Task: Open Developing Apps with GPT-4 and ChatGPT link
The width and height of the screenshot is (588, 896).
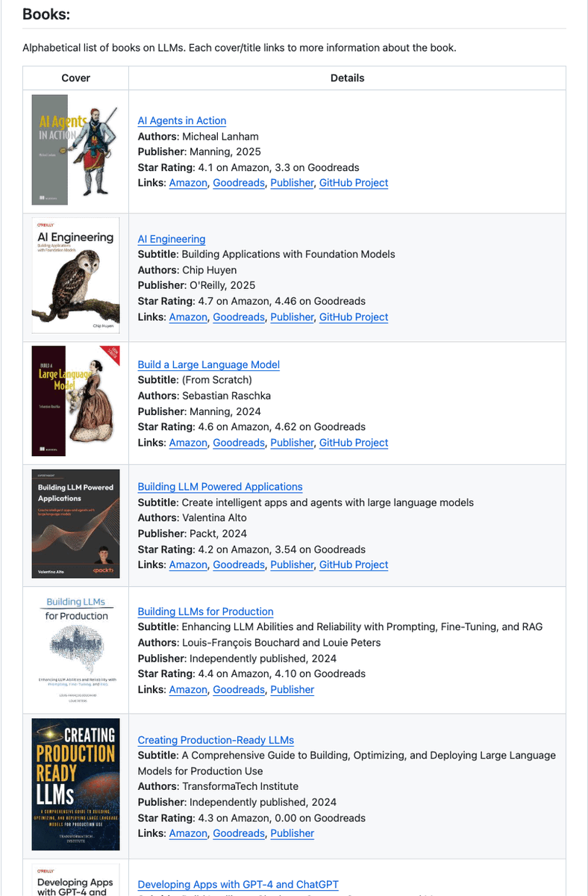Action: [x=238, y=884]
